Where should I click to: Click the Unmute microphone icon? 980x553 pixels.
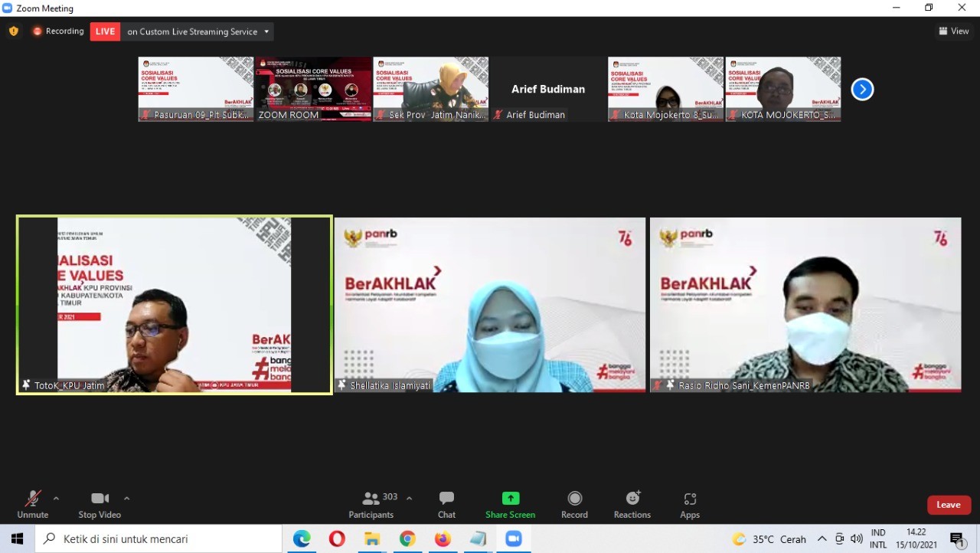pos(32,499)
